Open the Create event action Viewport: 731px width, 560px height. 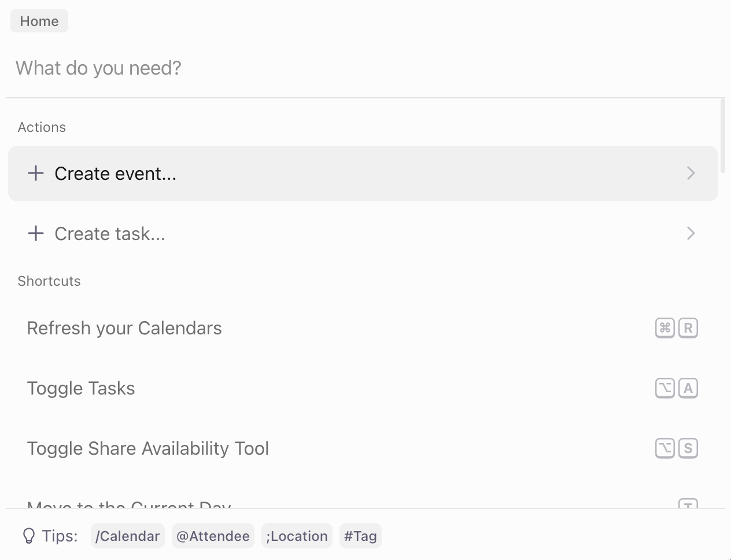[363, 174]
